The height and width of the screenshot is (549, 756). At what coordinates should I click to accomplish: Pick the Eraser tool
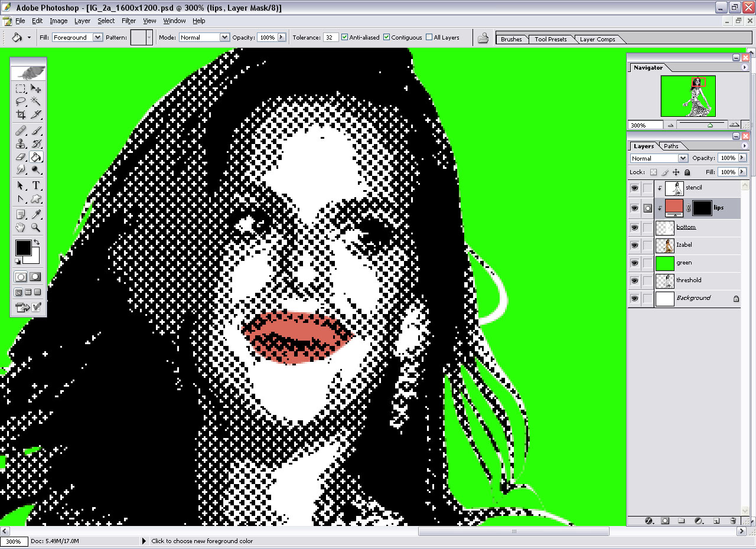(21, 157)
